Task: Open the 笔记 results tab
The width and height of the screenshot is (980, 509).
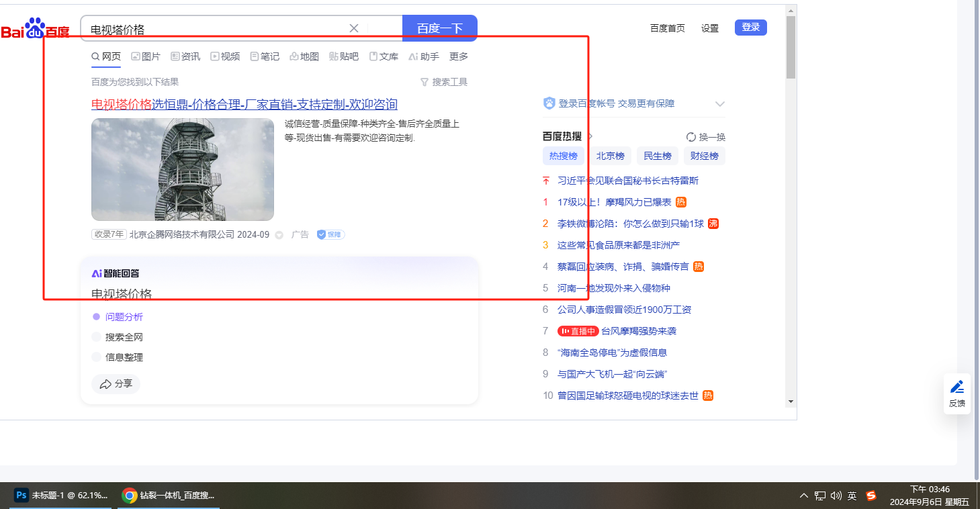Action: click(x=265, y=56)
